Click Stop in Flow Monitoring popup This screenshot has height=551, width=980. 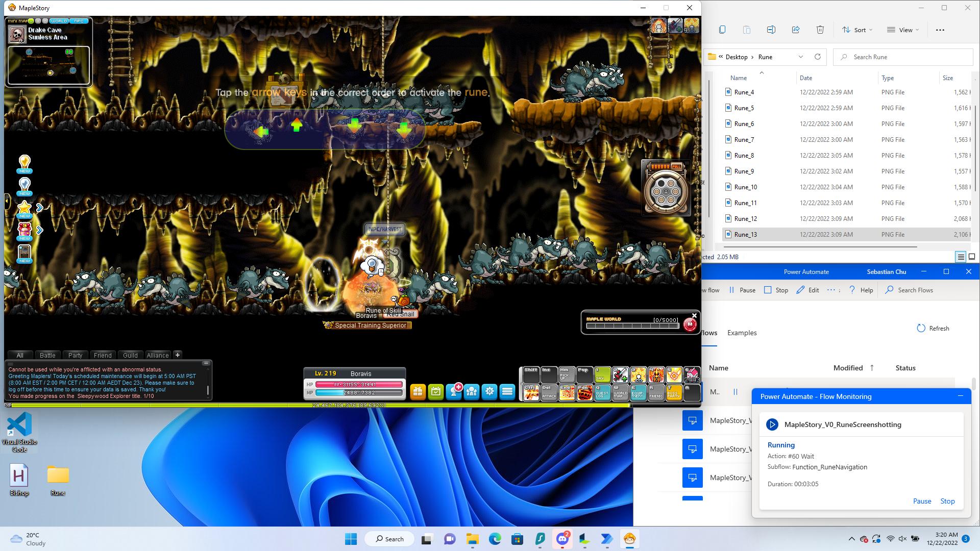947,501
